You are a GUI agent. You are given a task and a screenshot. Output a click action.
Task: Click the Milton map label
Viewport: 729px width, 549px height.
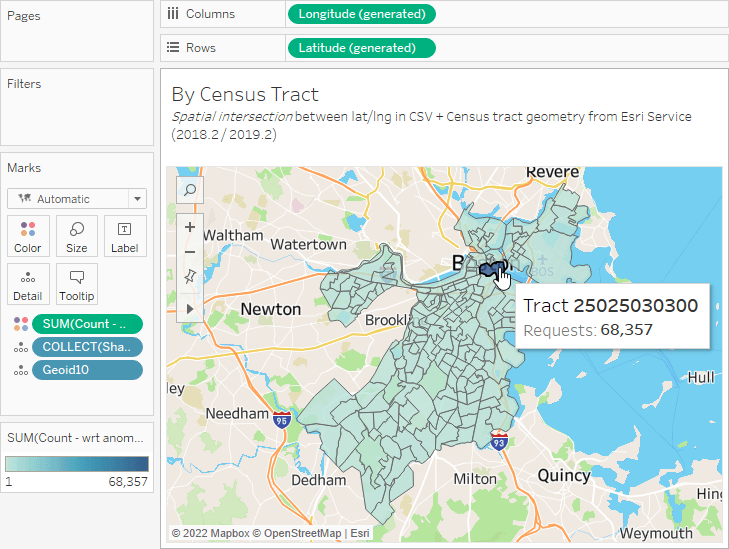point(475,479)
